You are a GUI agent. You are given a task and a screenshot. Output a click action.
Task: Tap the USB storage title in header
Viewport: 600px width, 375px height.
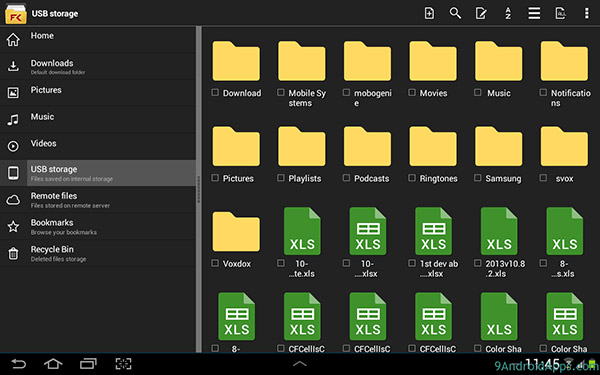[55, 14]
